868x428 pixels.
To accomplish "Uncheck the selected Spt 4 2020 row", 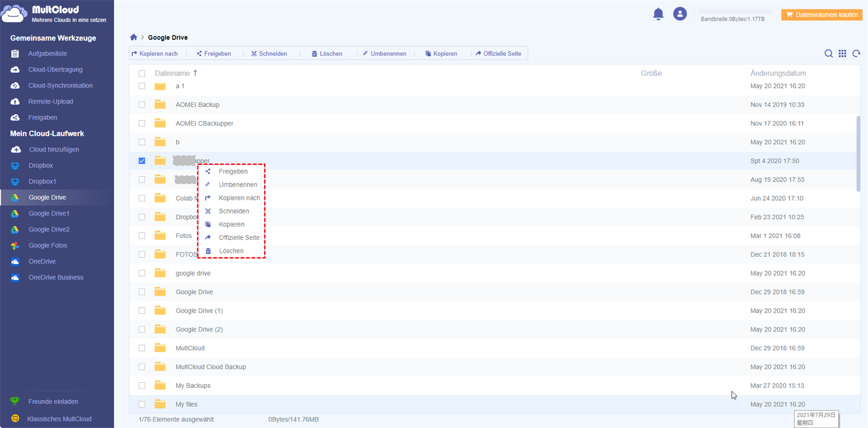I will (x=142, y=161).
